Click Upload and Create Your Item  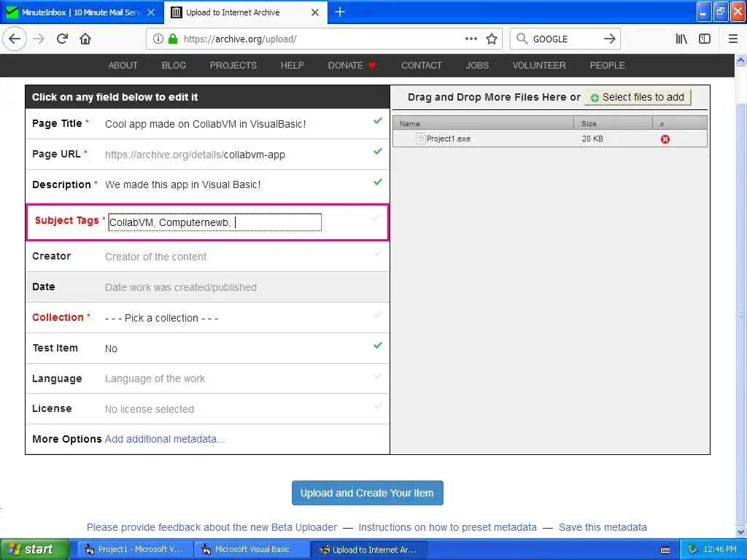point(368,493)
